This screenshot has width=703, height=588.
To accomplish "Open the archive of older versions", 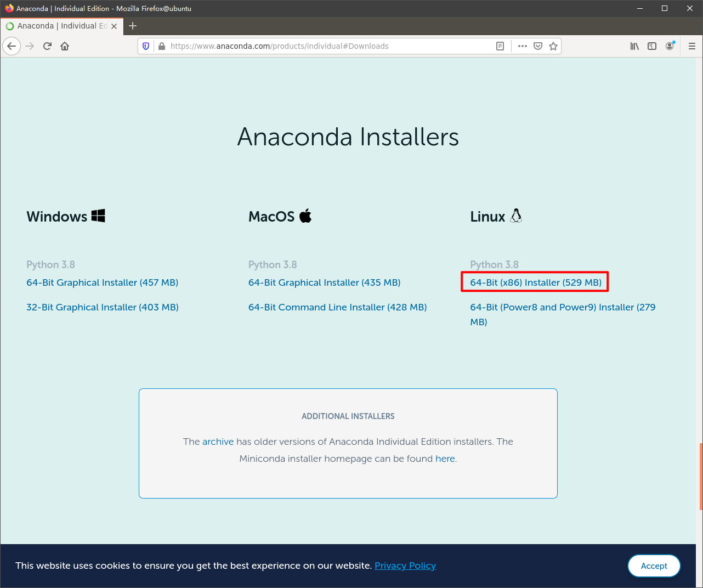I will click(x=218, y=442).
